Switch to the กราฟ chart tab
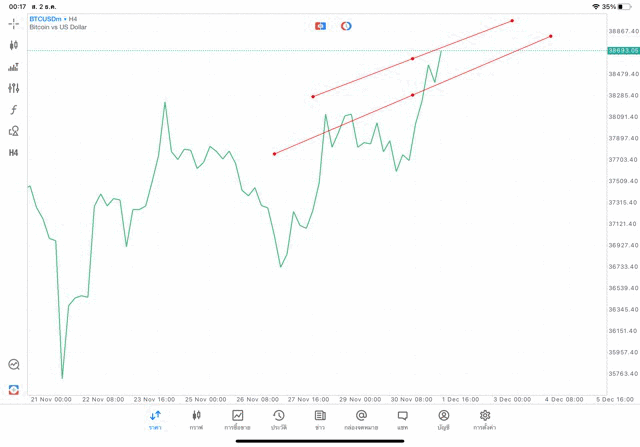Viewport: 640px width, 447px height. coord(196,419)
